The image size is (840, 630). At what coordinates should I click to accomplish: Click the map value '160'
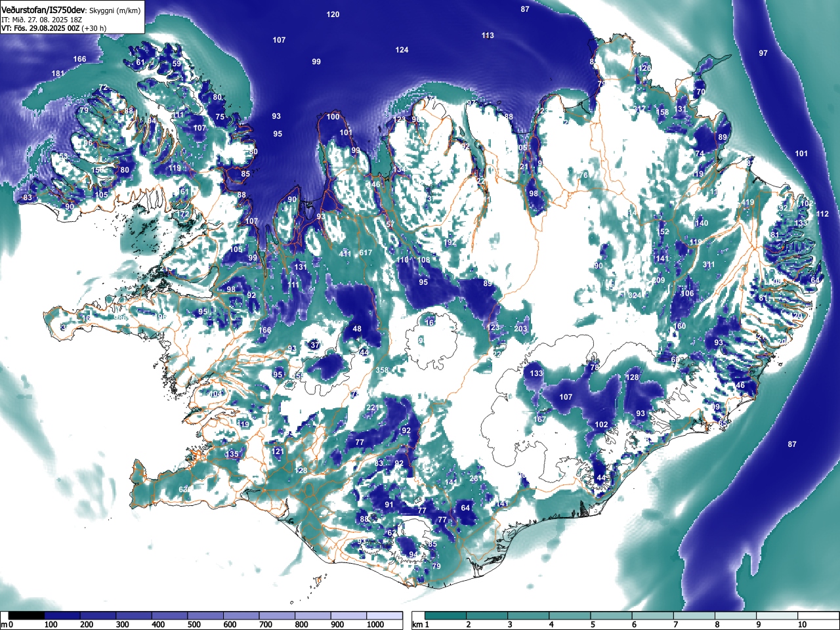[x=680, y=326]
